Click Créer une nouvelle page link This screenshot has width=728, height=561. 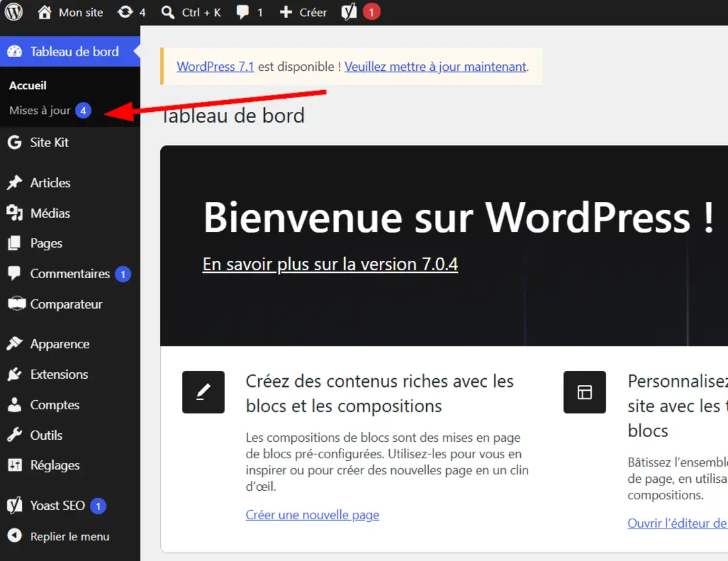(312, 515)
